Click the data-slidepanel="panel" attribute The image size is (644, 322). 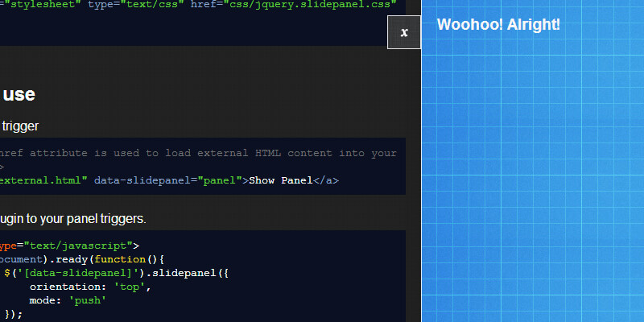tap(167, 180)
